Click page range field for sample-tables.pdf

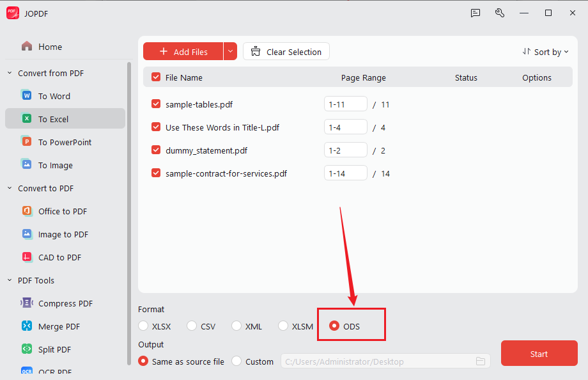pos(345,104)
